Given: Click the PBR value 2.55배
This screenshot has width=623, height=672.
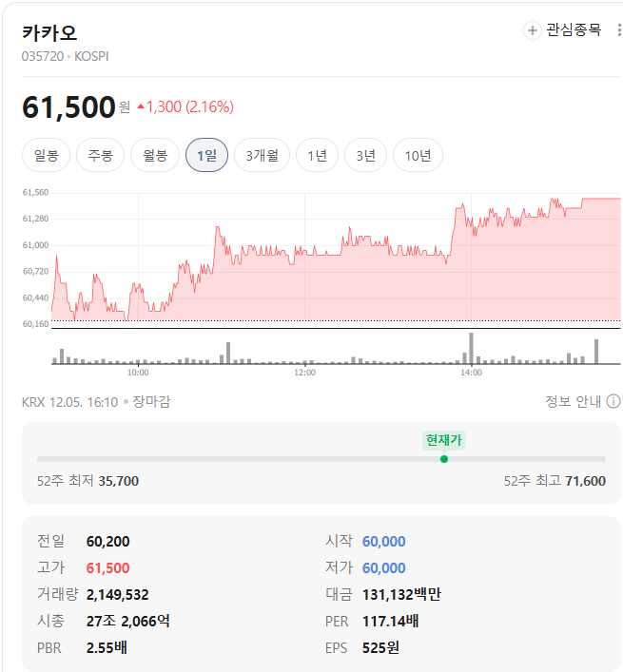Looking at the screenshot, I should pyautogui.click(x=107, y=647).
